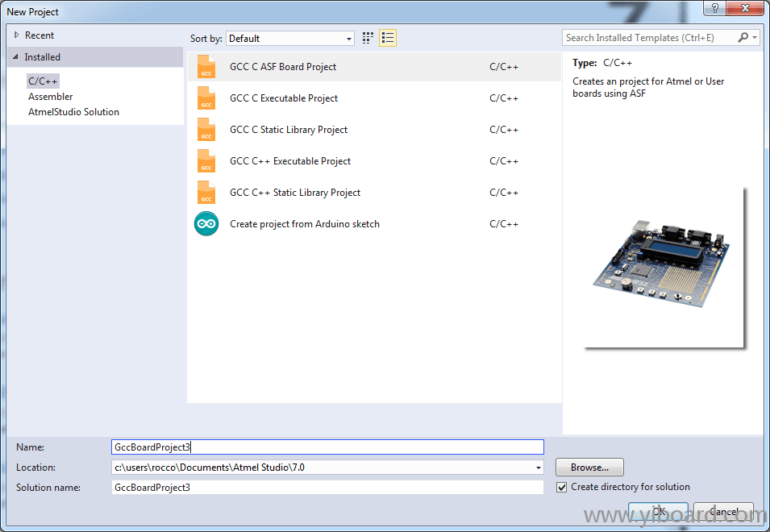Click the Cancel button
The width and height of the screenshot is (770, 532).
click(723, 512)
